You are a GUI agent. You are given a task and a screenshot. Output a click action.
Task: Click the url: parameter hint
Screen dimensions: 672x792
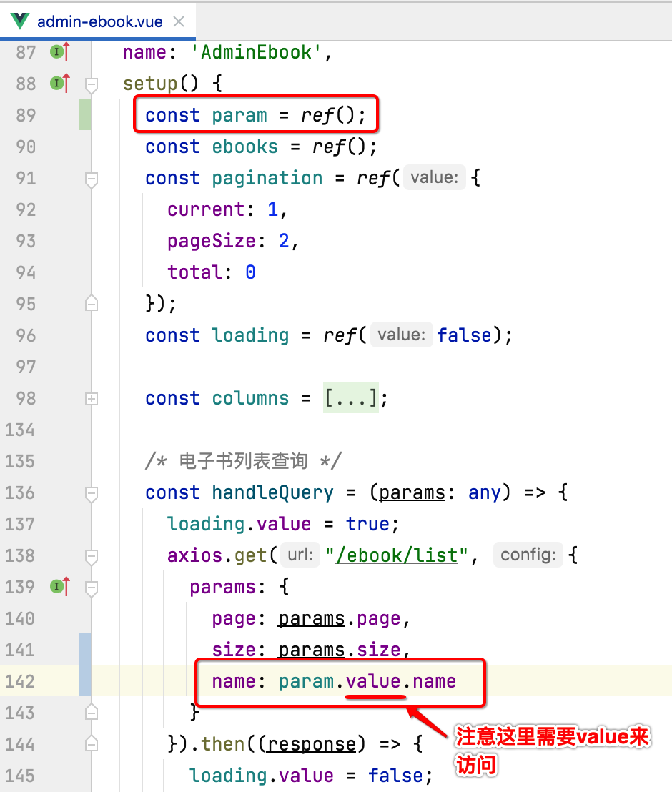point(300,555)
